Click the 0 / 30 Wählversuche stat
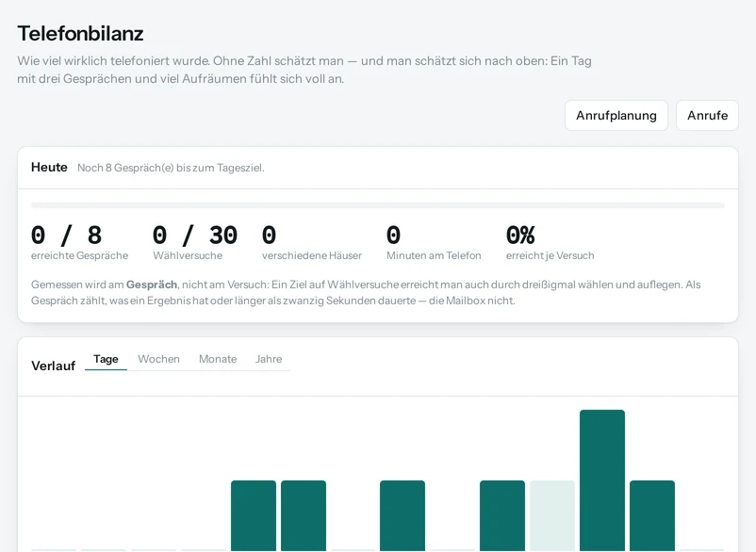 [195, 243]
